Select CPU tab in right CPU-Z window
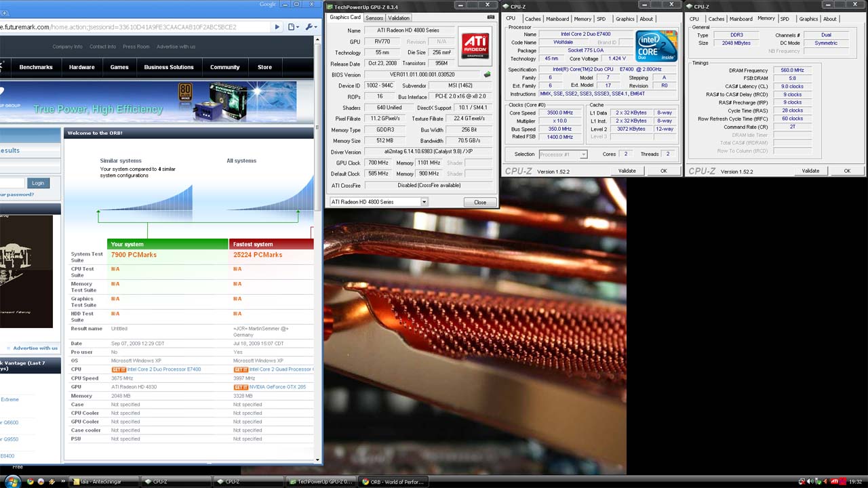 [694, 19]
